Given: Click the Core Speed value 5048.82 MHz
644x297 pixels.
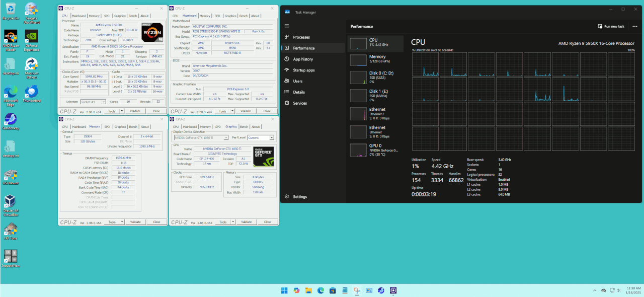Looking at the screenshot, I should coord(94,77).
